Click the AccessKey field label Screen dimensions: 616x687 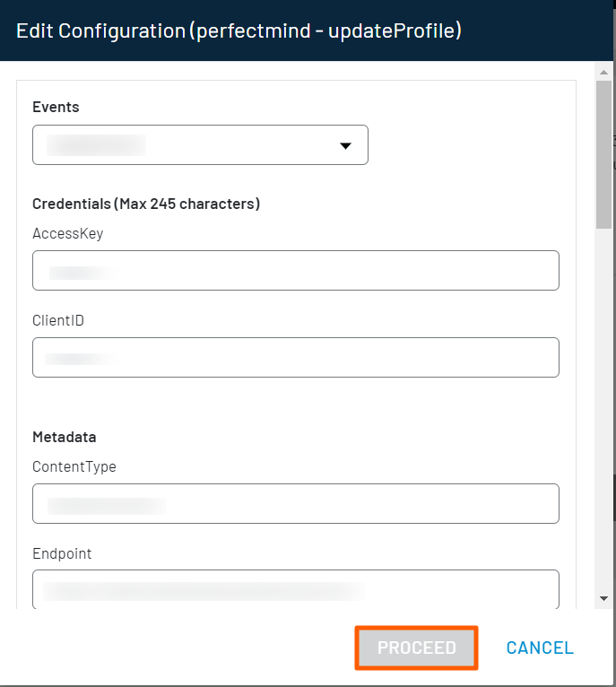tap(67, 233)
